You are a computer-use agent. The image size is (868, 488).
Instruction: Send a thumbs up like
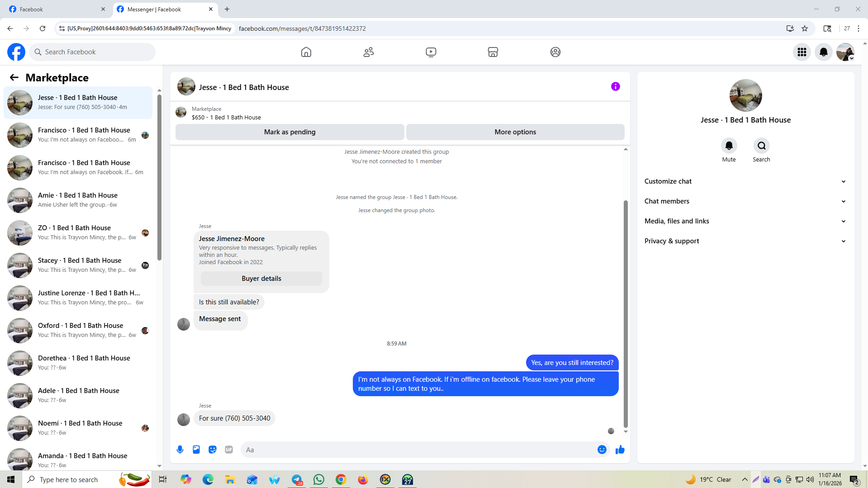[x=620, y=450]
